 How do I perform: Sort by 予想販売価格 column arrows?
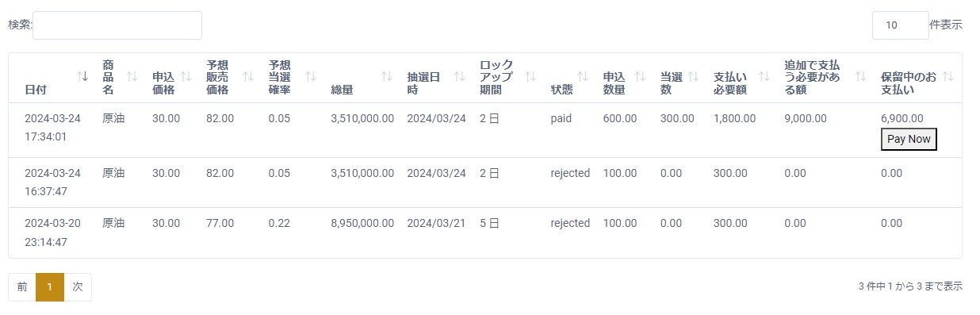(248, 76)
